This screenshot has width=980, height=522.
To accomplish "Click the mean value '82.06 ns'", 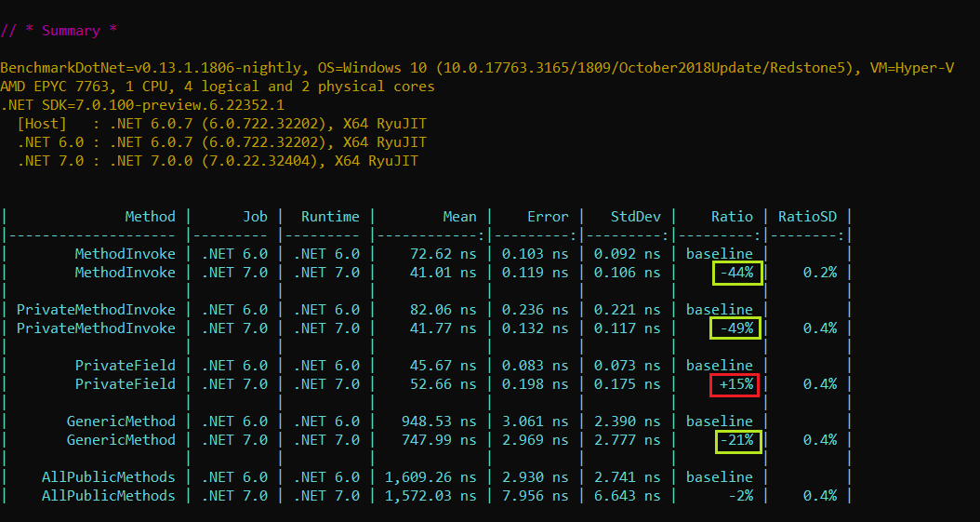I will pos(444,310).
